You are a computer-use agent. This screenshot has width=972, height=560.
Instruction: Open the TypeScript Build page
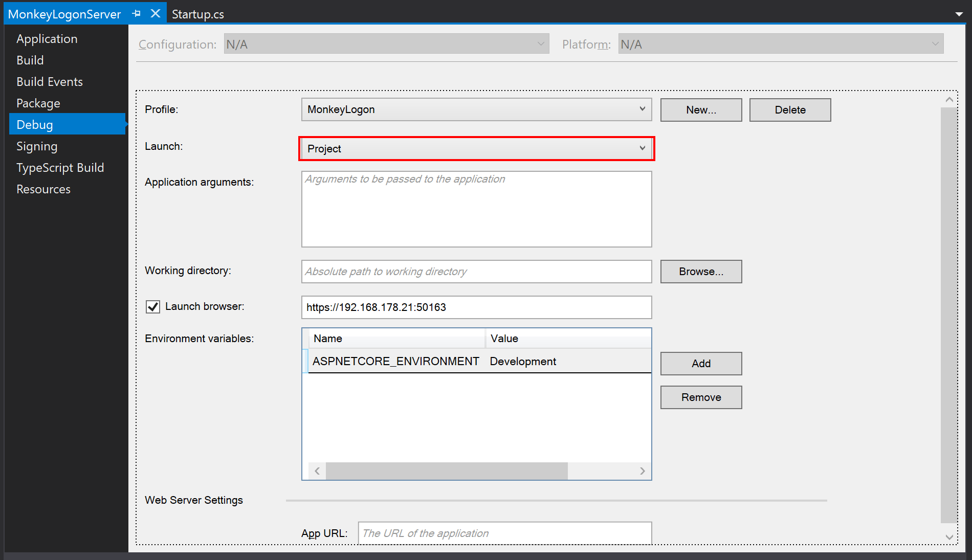60,168
